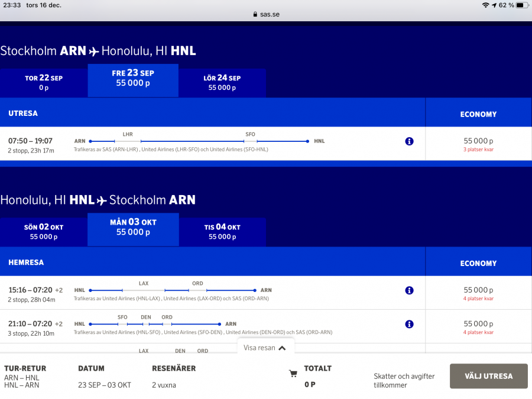Choose 55 000 p Economy fare for 21:10 flight
The height and width of the screenshot is (399, 532).
coord(478,327)
